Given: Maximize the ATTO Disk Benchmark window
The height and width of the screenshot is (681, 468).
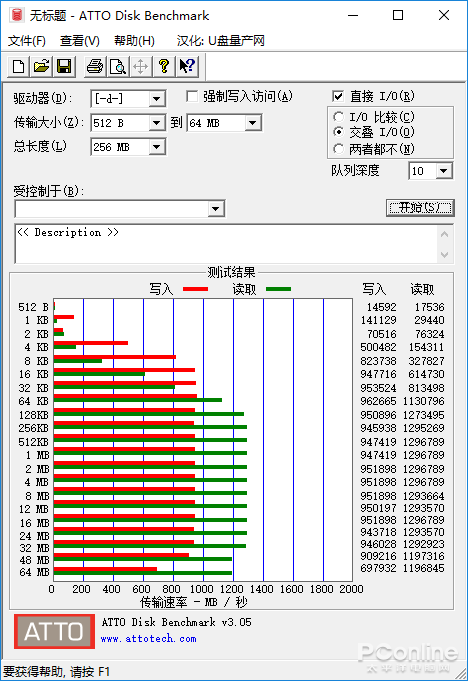Looking at the screenshot, I should pos(398,15).
